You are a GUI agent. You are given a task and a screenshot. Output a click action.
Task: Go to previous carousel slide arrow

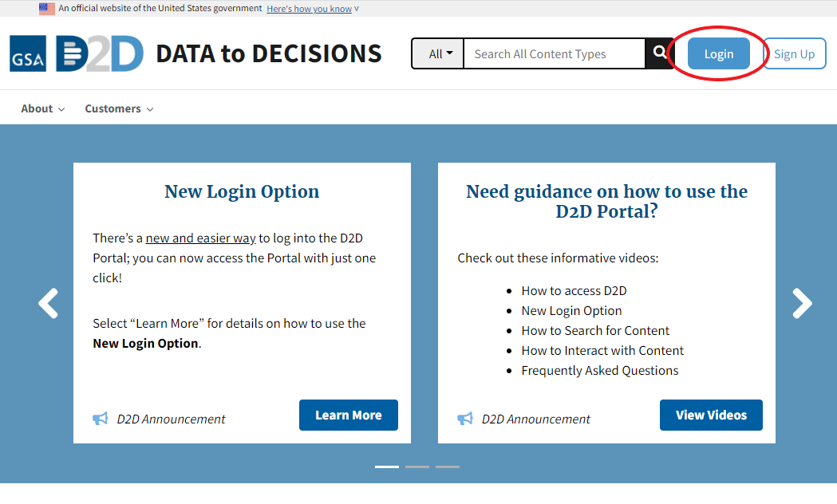coord(49,303)
